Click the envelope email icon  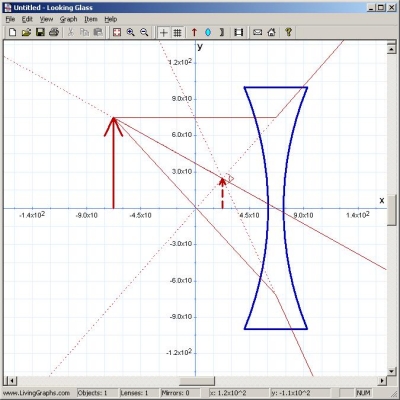[x=257, y=32]
